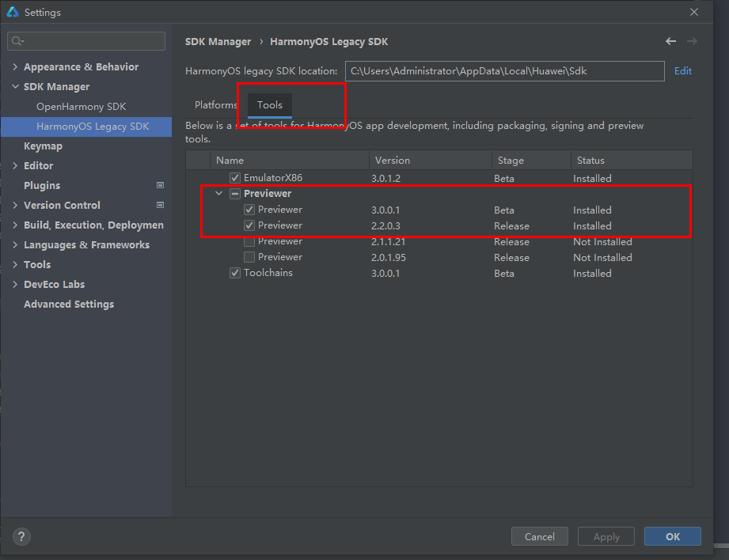729x560 pixels.
Task: Click the forward arrow navigation icon
Action: click(692, 41)
